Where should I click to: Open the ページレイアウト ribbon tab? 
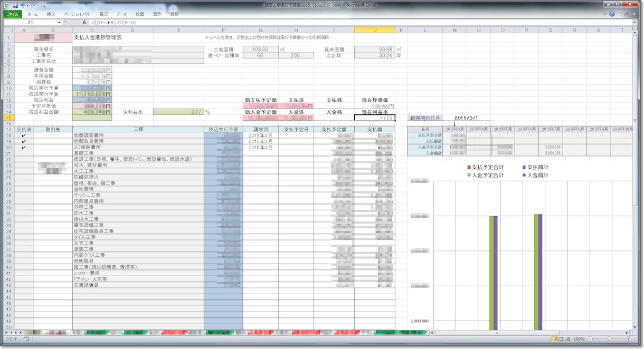click(x=77, y=14)
